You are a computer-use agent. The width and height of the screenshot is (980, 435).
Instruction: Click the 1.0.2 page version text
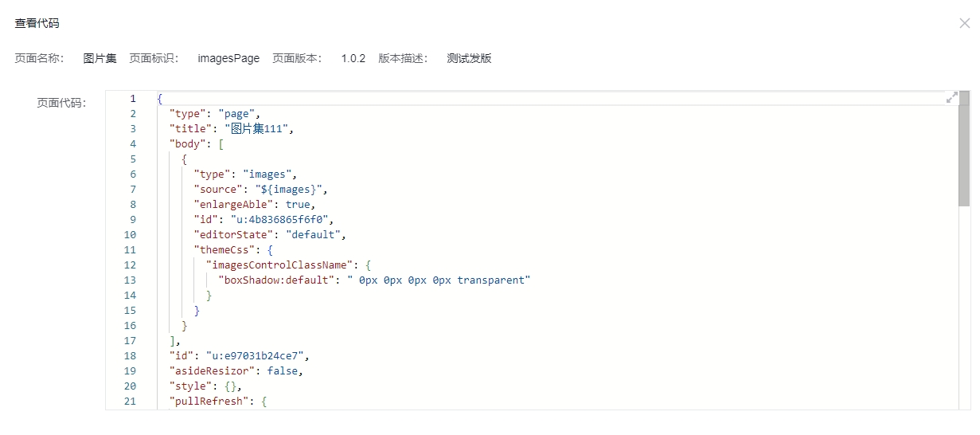click(353, 58)
